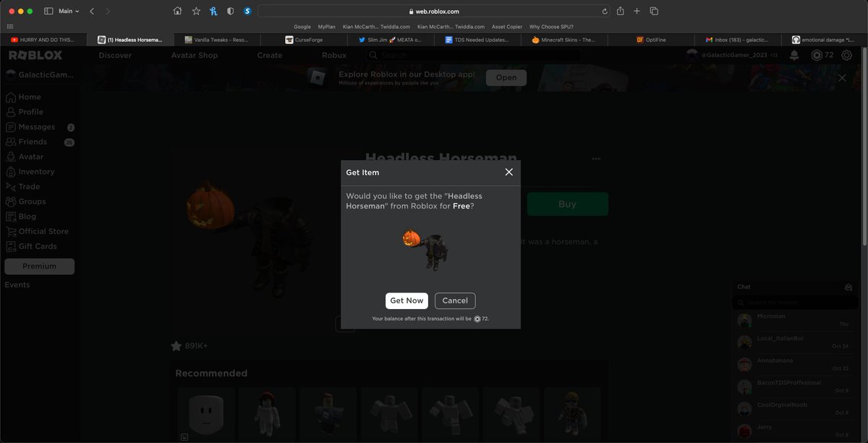
Task: Cancel the Get Item dialog
Action: [455, 300]
